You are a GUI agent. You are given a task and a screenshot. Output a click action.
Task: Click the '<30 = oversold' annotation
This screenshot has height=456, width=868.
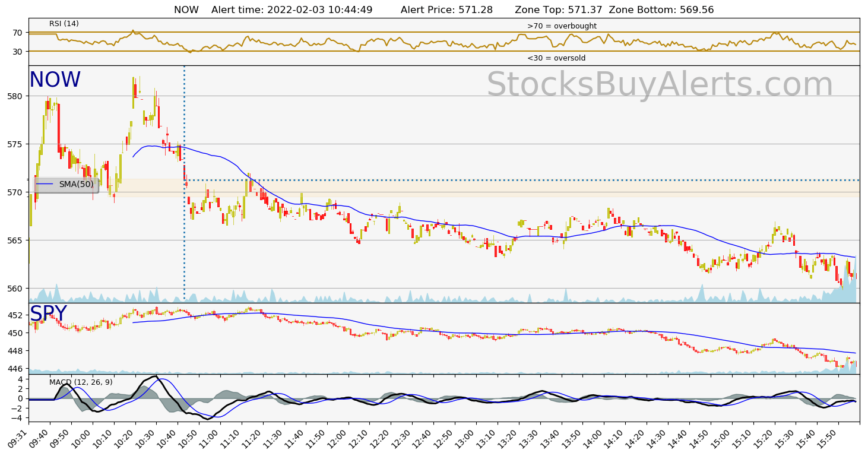pyautogui.click(x=556, y=58)
